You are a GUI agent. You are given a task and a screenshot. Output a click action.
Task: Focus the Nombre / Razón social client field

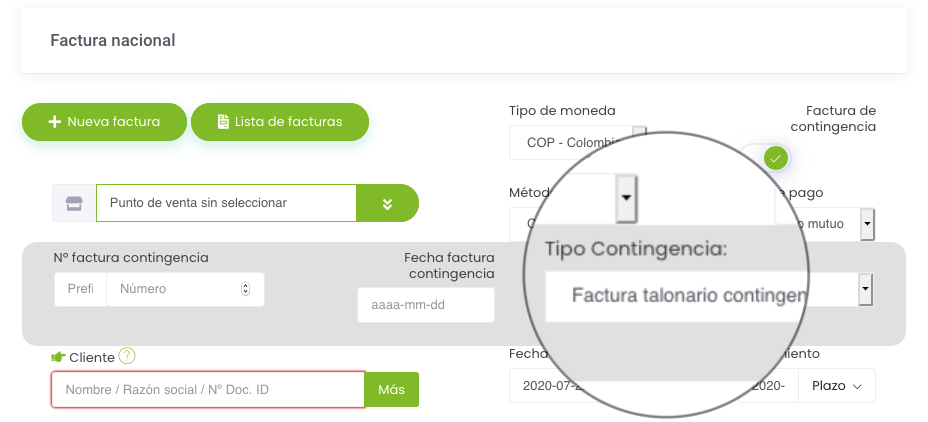point(208,389)
